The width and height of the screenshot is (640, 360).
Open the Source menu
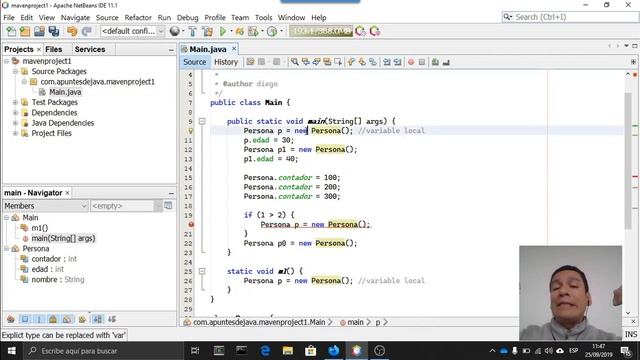107,18
